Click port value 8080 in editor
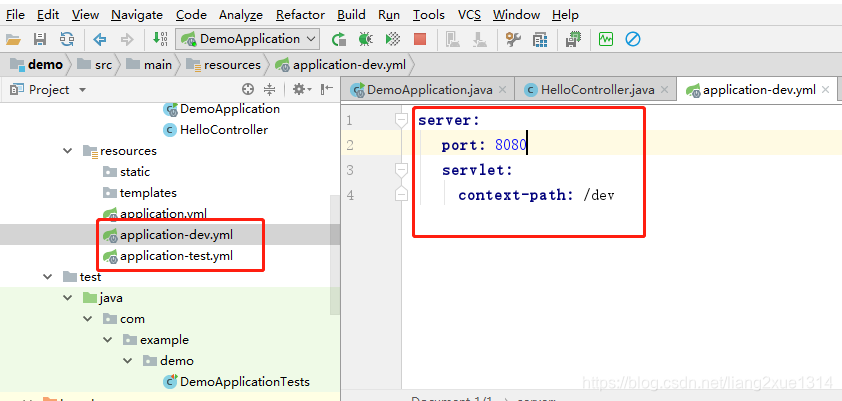The image size is (842, 401). (x=510, y=145)
